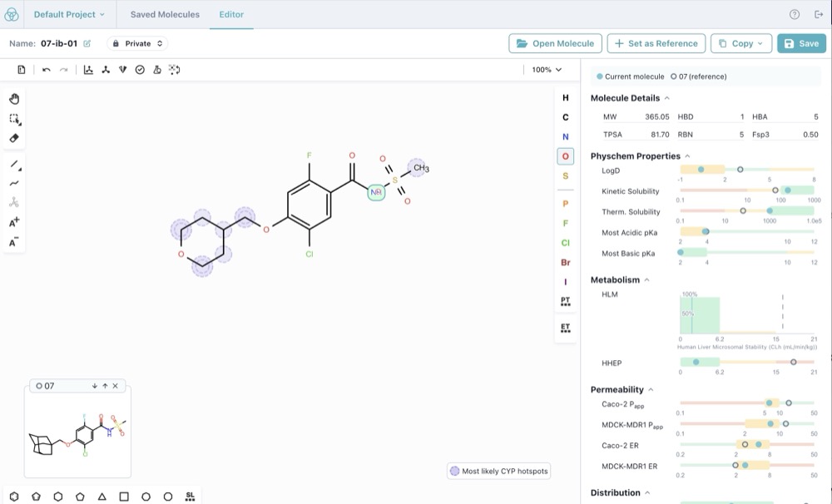Select the Eraser tool
The height and width of the screenshot is (504, 832).
tap(14, 138)
